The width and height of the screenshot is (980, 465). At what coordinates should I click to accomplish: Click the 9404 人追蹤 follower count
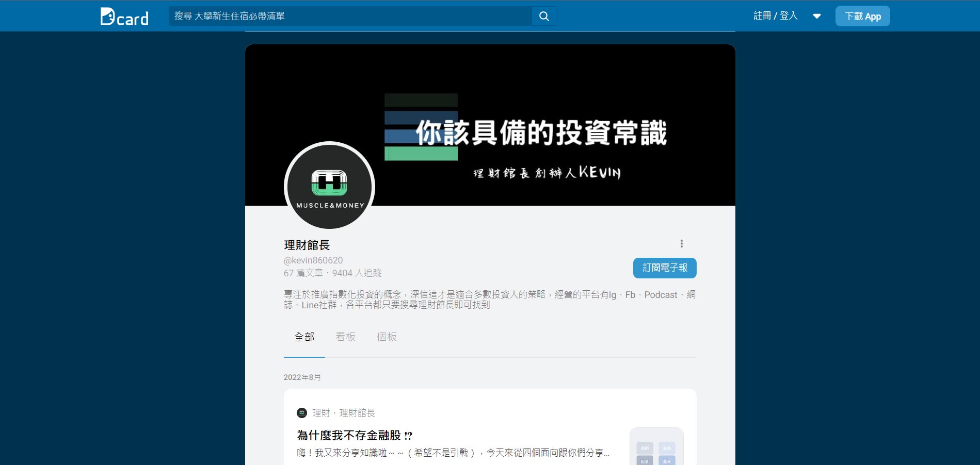click(x=357, y=273)
